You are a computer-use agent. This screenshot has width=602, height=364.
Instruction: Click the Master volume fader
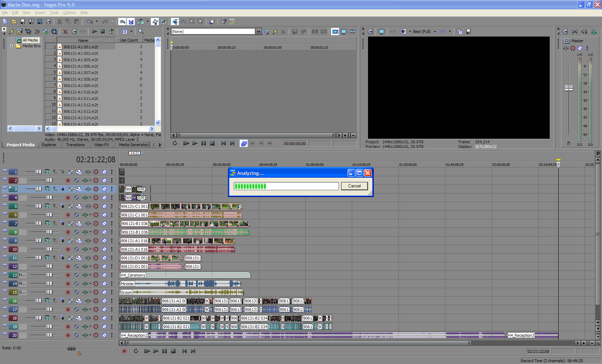pos(569,88)
